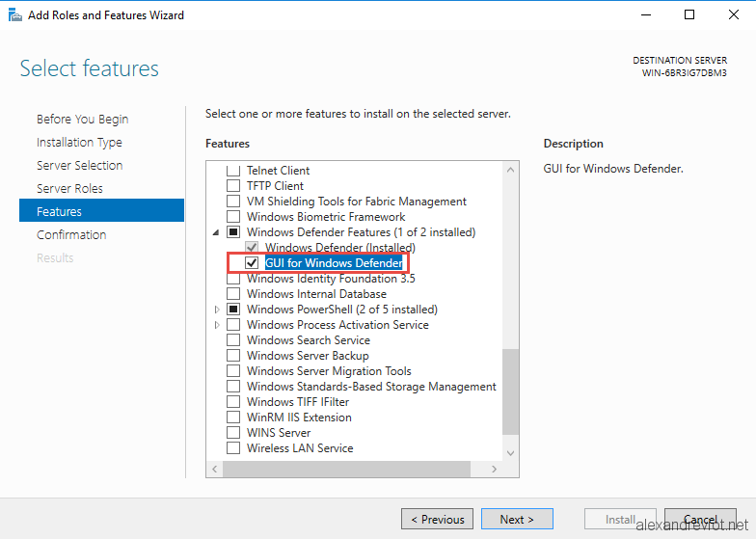Check the Telnet Client feature
Image resolution: width=756 pixels, height=539 pixels.
point(233,170)
